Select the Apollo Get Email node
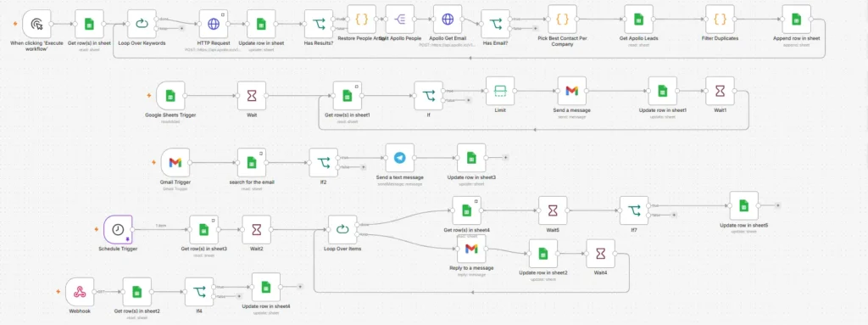868x325 pixels. click(x=448, y=20)
